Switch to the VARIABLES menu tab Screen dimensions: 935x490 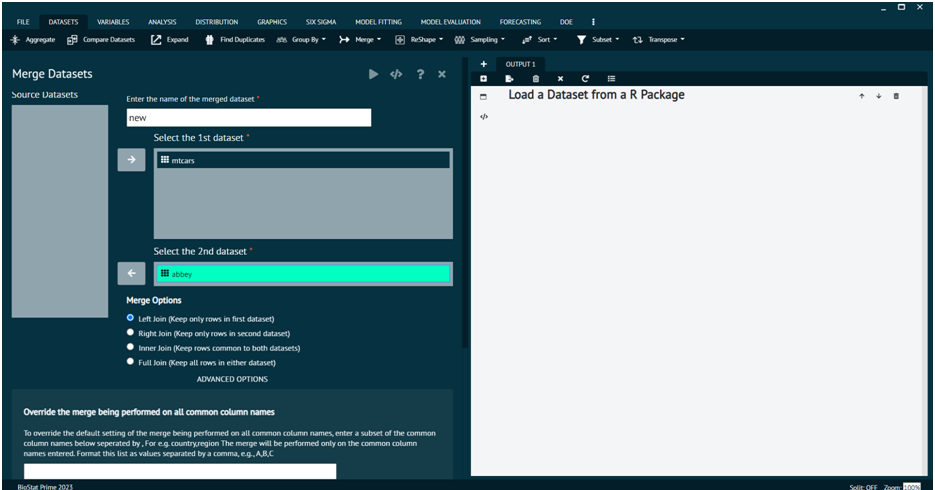[x=113, y=22]
